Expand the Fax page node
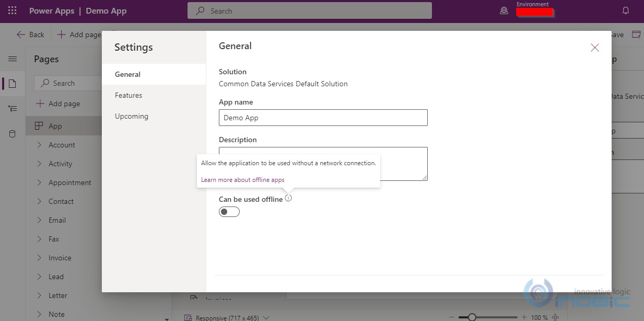 click(x=39, y=239)
